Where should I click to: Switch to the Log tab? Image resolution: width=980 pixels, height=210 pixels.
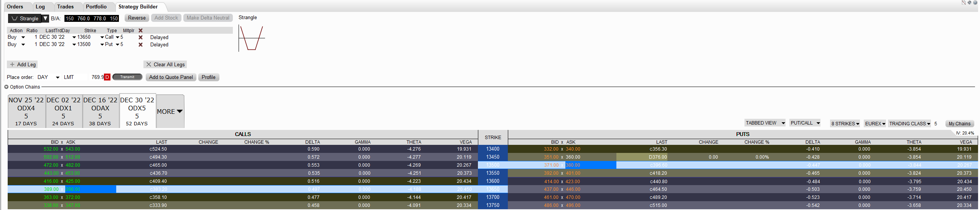[x=40, y=7]
